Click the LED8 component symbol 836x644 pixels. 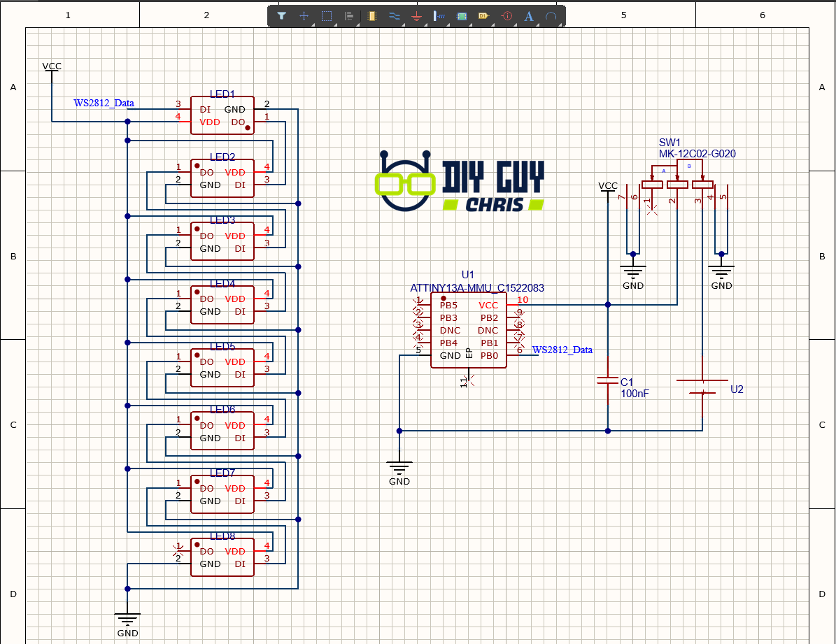[222, 557]
